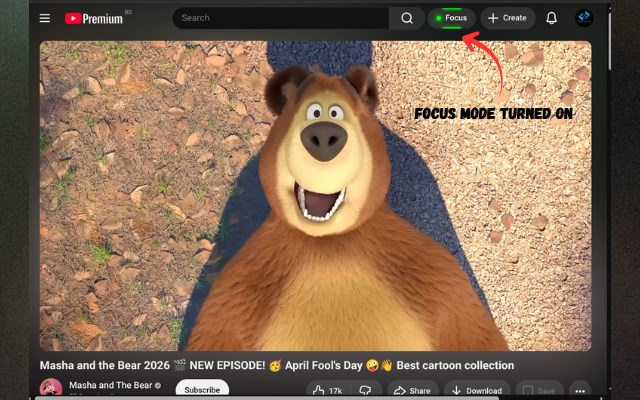Download this video

click(x=477, y=390)
